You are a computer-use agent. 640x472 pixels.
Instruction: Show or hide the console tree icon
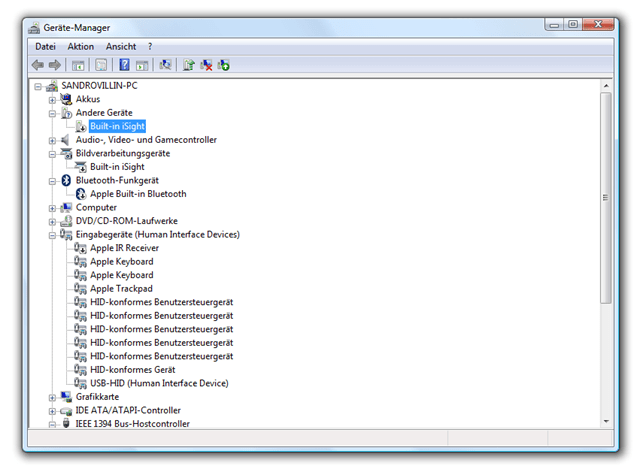(x=78, y=65)
